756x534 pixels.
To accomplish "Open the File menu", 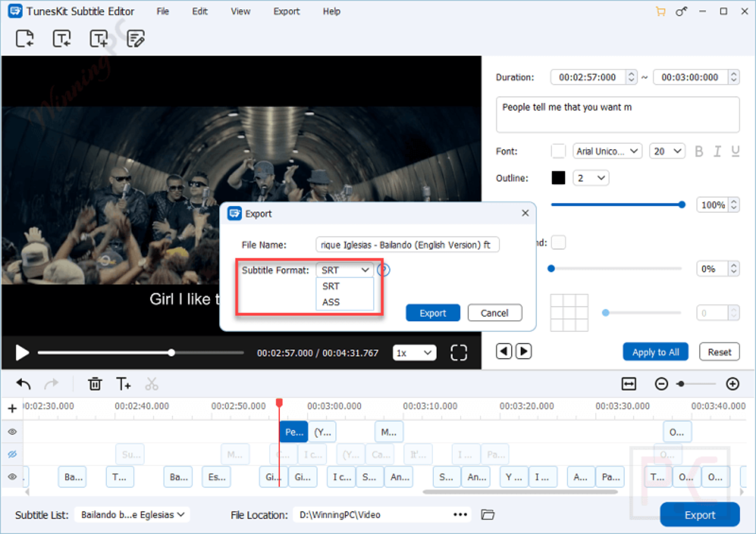I will tap(162, 11).
